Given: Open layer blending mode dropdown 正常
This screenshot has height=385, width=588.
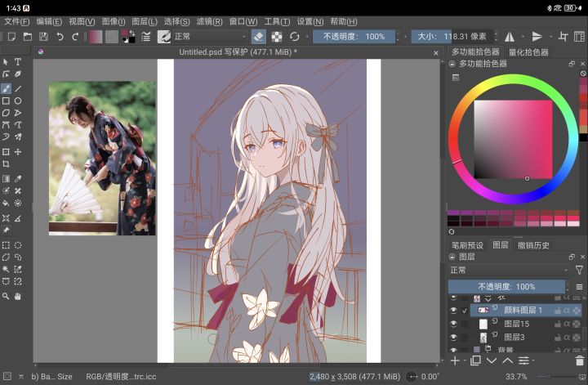Looking at the screenshot, I should coord(510,270).
